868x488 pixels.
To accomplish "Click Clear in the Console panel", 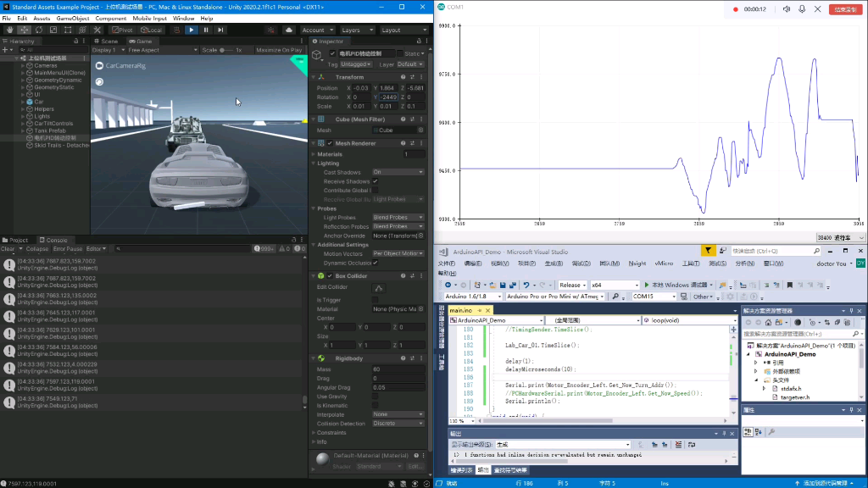I will (8, 248).
